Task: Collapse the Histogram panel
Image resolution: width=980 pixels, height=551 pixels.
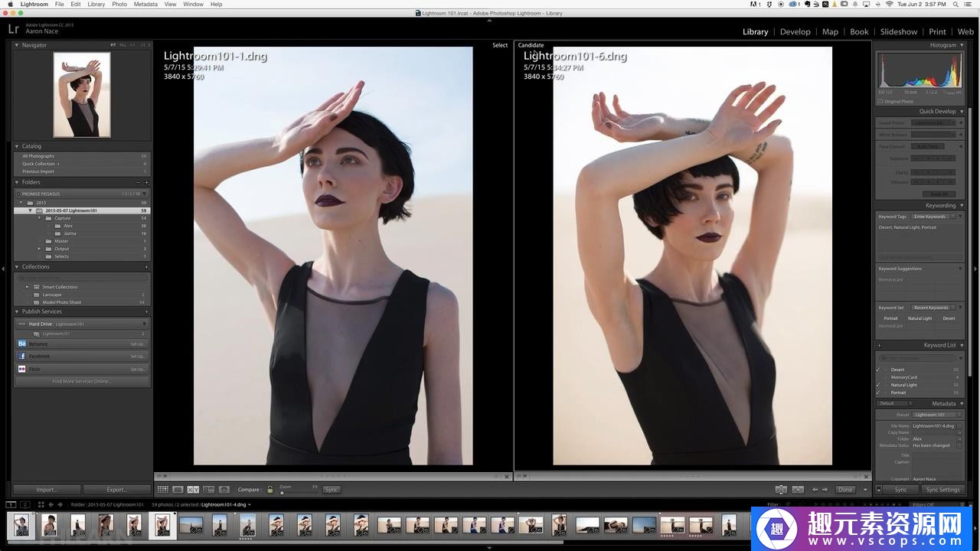Action: (x=962, y=45)
